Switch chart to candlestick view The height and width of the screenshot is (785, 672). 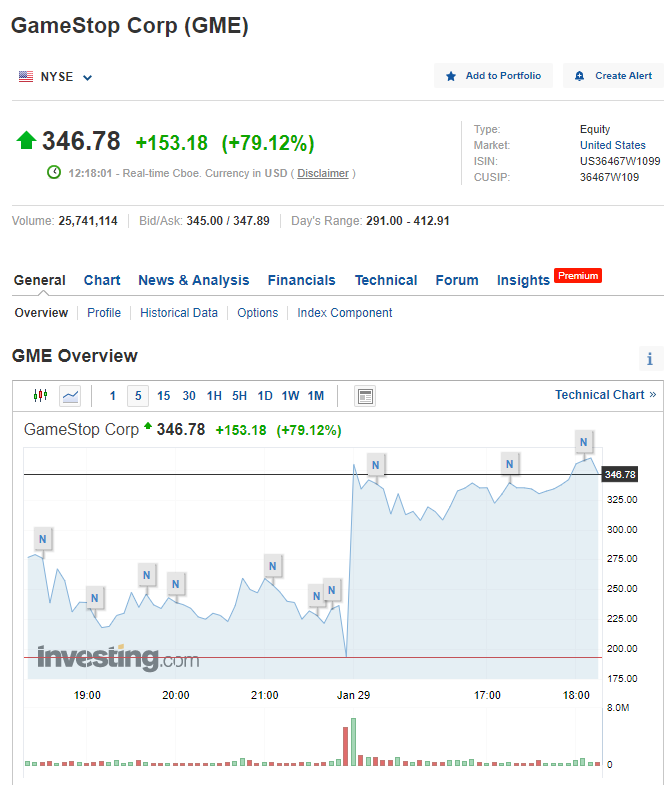tap(41, 396)
